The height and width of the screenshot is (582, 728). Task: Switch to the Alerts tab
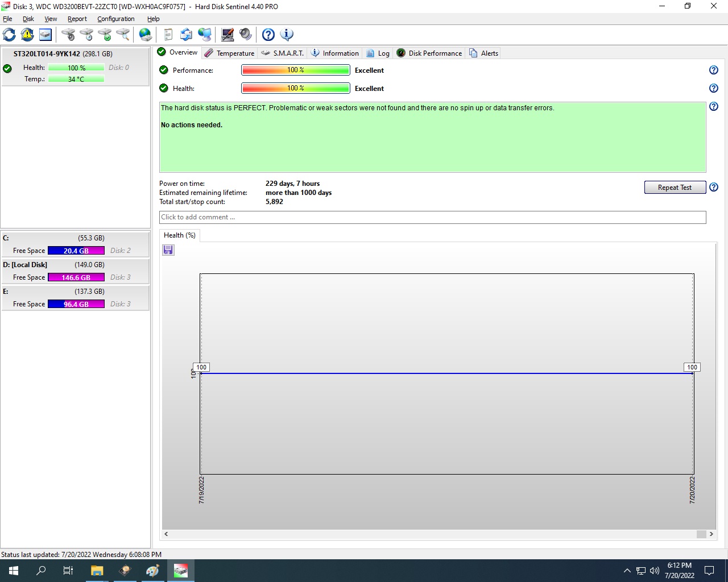483,53
